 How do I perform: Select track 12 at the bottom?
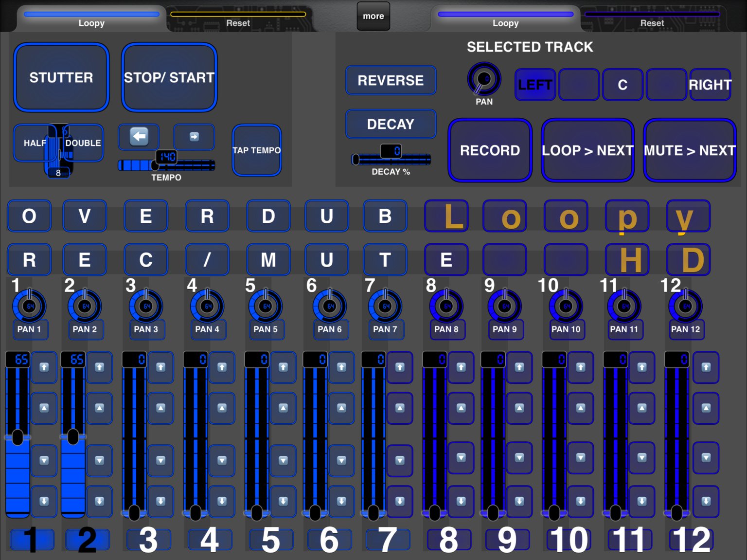692,540
